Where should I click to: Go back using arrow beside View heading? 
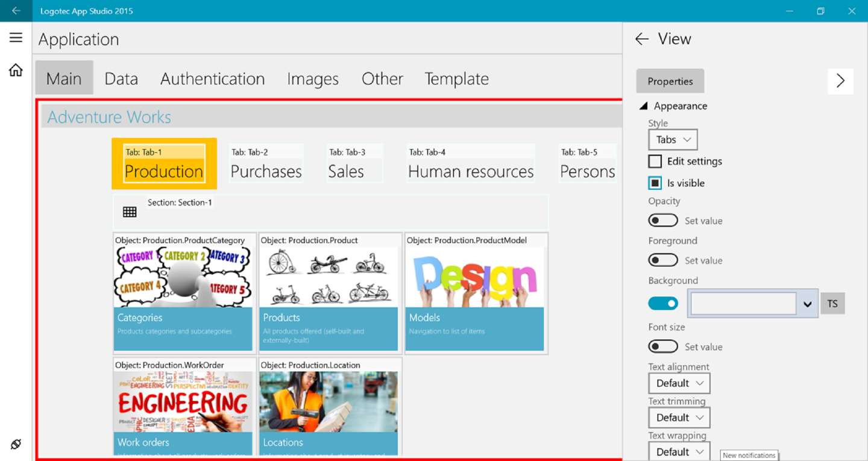642,39
